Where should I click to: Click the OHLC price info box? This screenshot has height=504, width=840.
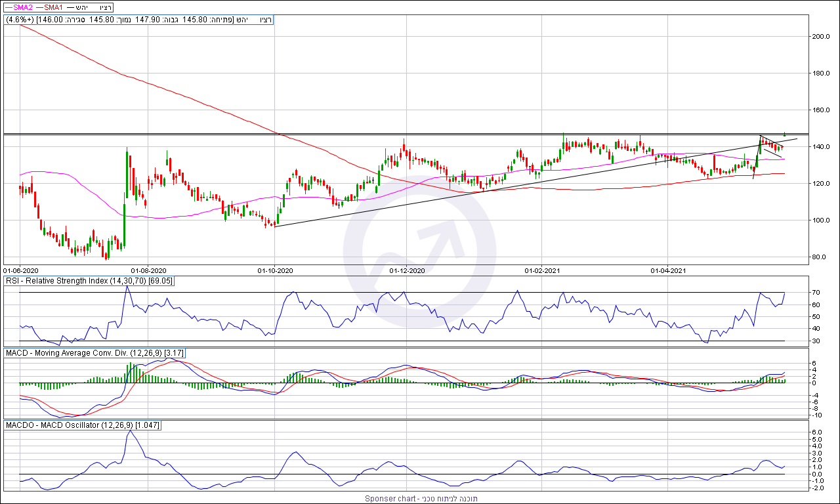tap(138, 20)
